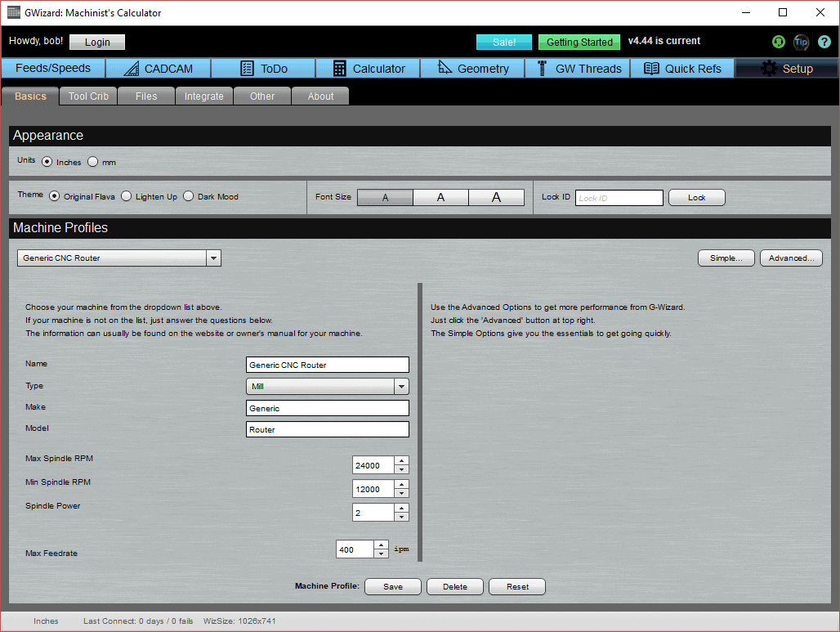Open the machine profile dropdown
The height and width of the screenshot is (632, 840).
tap(213, 258)
